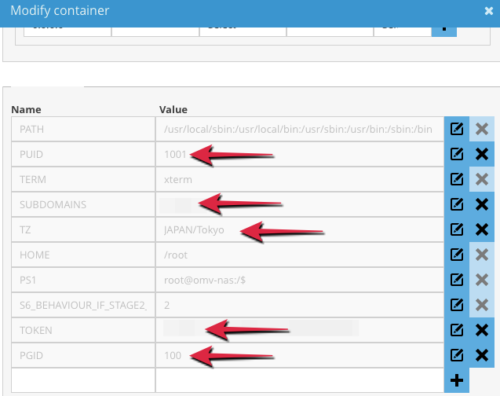Click the PS1 value root@omv-nas:/$
This screenshot has width=500, height=396.
tap(205, 280)
